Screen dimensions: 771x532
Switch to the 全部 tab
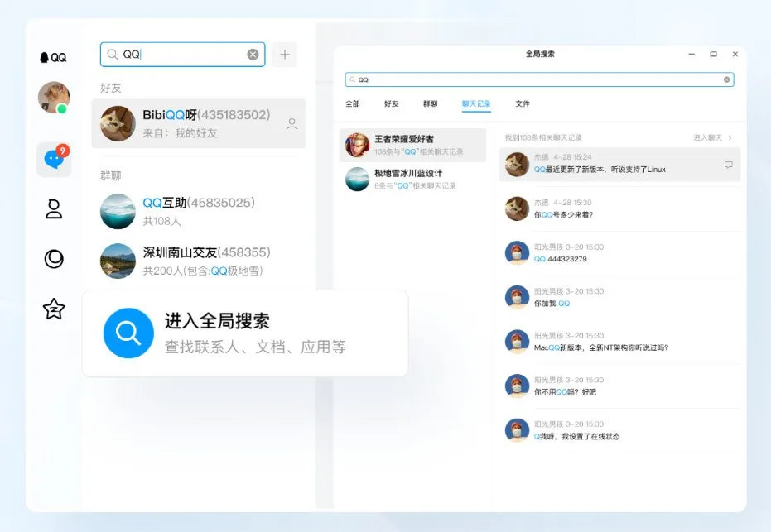(353, 104)
